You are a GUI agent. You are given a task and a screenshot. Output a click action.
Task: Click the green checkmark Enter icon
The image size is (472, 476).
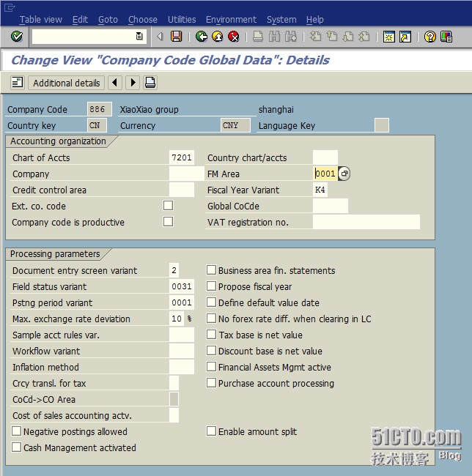pyautogui.click(x=16, y=37)
